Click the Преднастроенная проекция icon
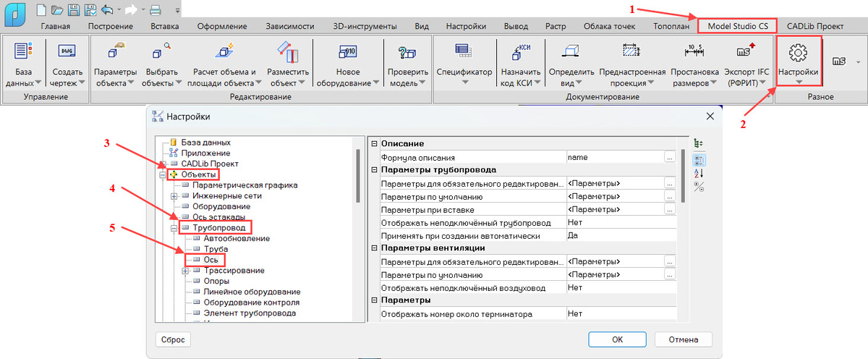 point(631,51)
